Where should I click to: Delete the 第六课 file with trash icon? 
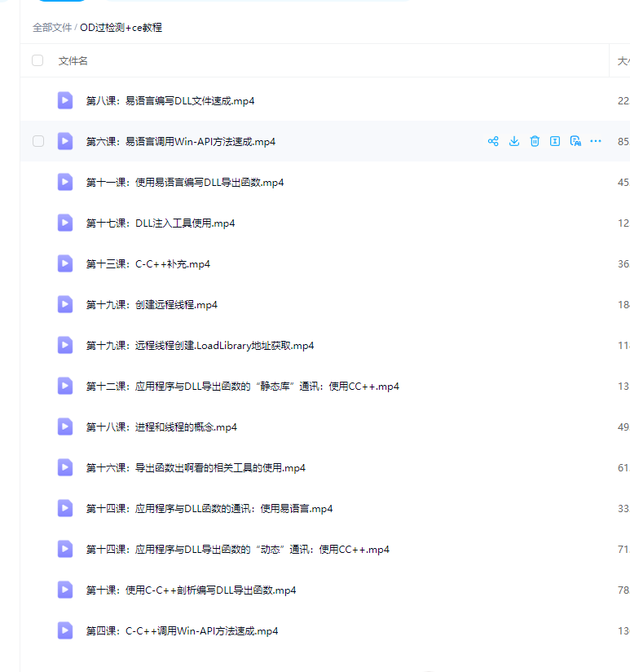[535, 141]
